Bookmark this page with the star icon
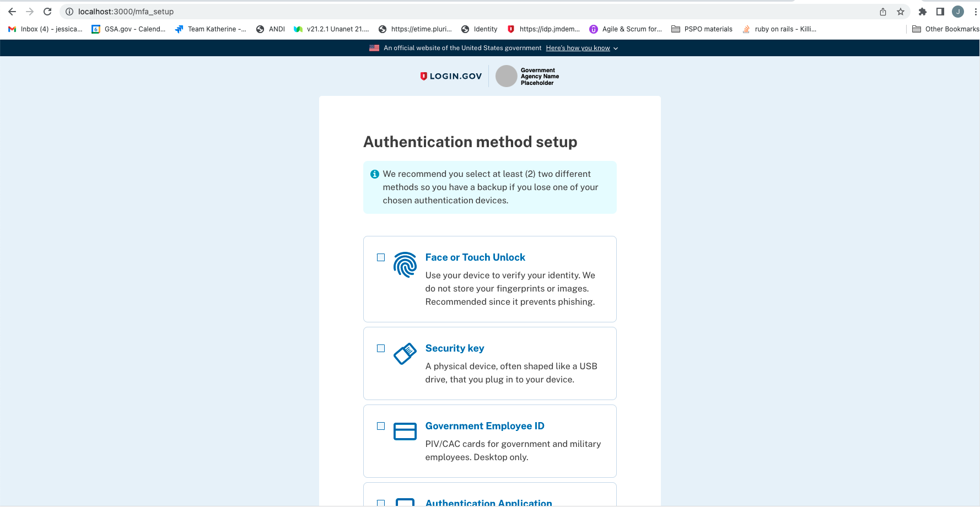 point(901,12)
